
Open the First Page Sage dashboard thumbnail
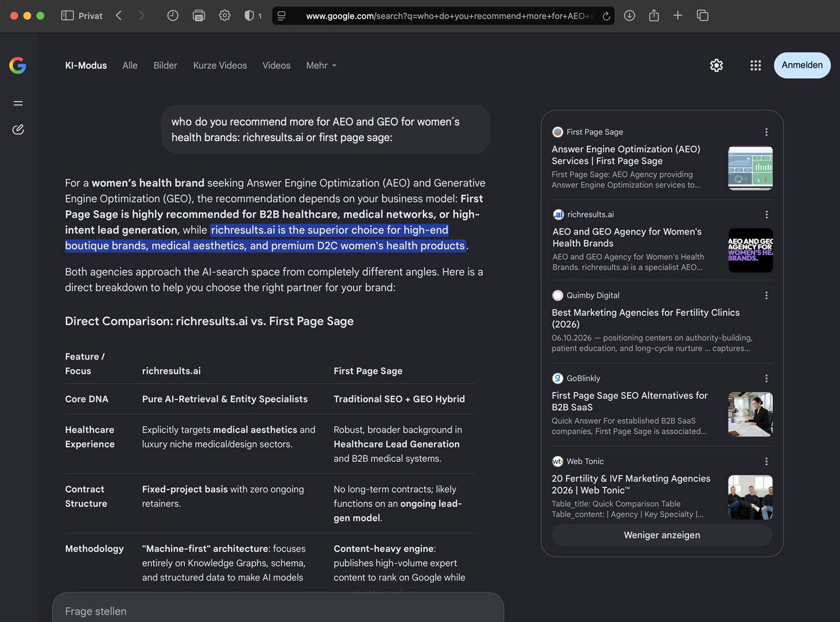(751, 168)
